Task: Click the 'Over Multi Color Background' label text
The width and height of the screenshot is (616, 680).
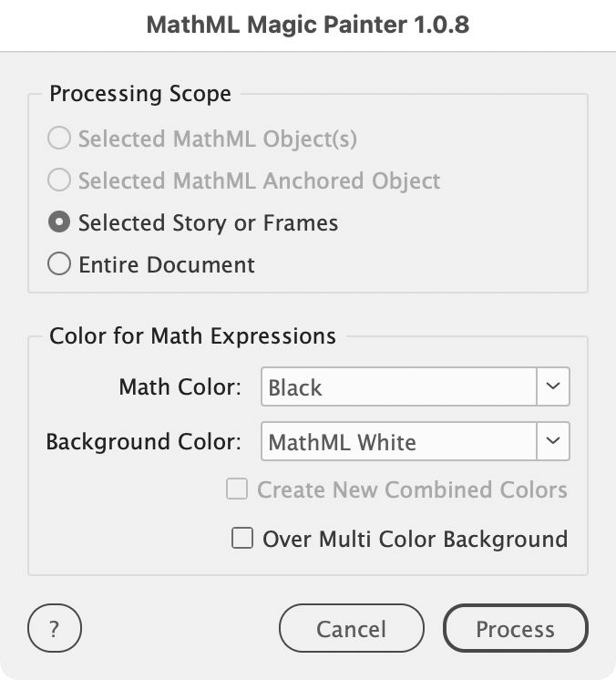Action: pyautogui.click(x=415, y=539)
